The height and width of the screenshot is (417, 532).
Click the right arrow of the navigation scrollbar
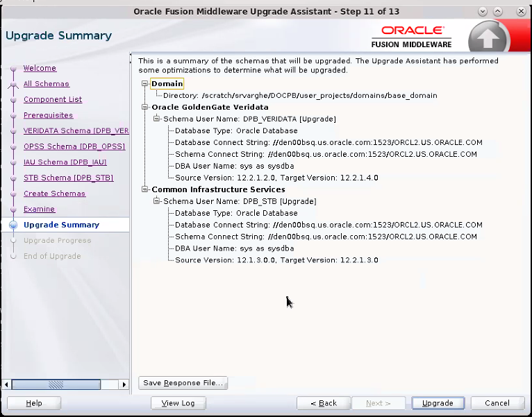coord(124,384)
